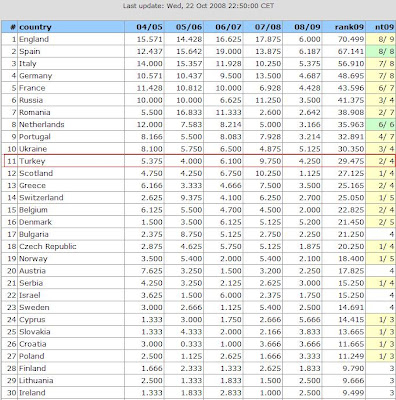The image size is (396, 400).
Task: Select the Sweden country name
Action: [x=34, y=307]
